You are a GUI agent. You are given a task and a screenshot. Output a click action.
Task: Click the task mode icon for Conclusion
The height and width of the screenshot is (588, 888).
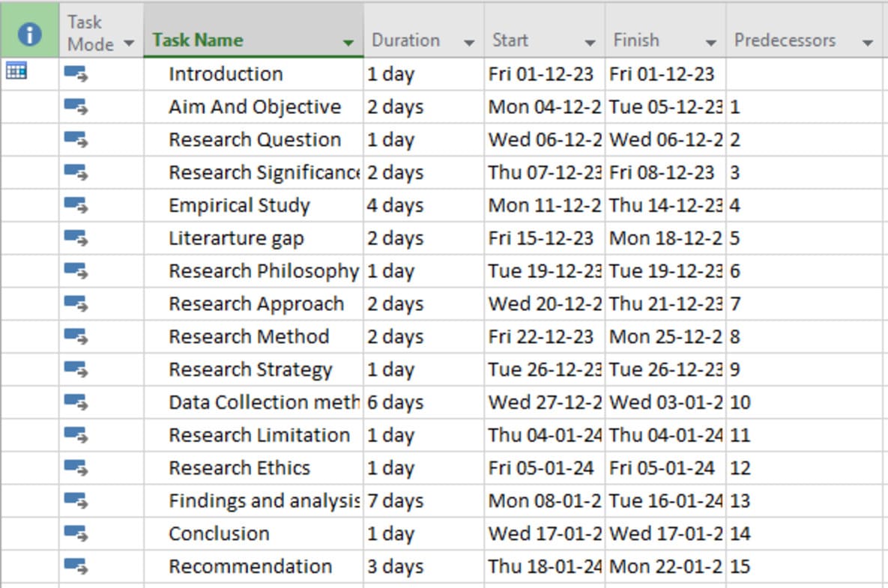pos(76,533)
